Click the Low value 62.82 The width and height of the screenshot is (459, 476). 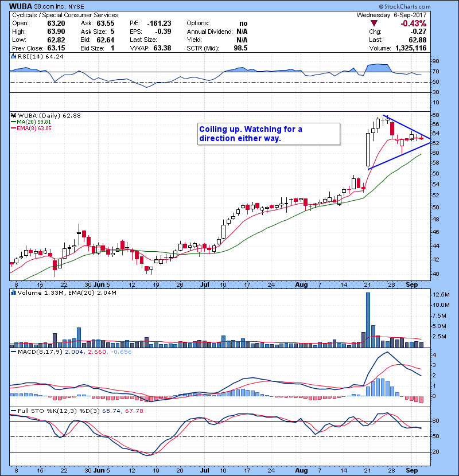coord(56,40)
